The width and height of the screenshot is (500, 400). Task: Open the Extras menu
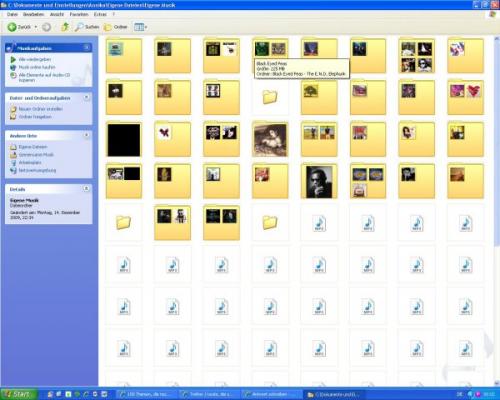tap(100, 14)
